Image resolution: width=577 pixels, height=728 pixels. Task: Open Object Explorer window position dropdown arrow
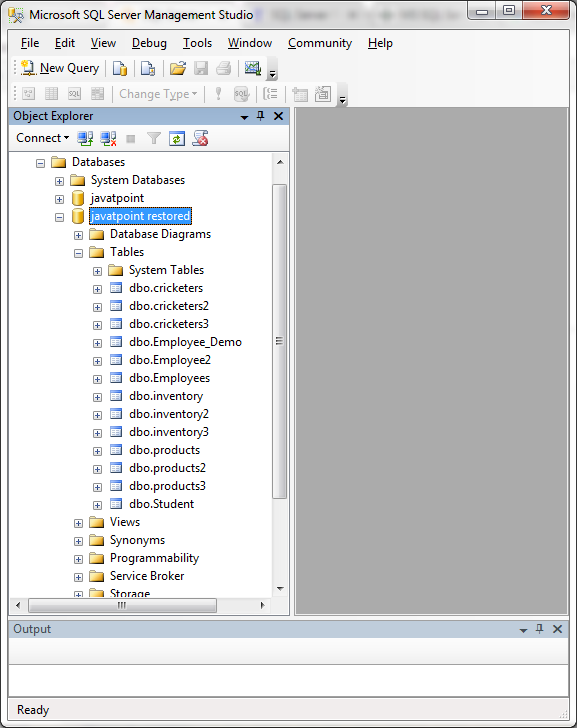pyautogui.click(x=244, y=117)
